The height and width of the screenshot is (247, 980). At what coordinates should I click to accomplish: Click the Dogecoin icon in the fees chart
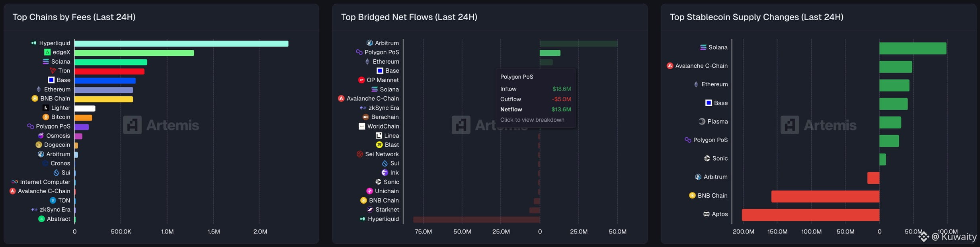pyautogui.click(x=39, y=145)
